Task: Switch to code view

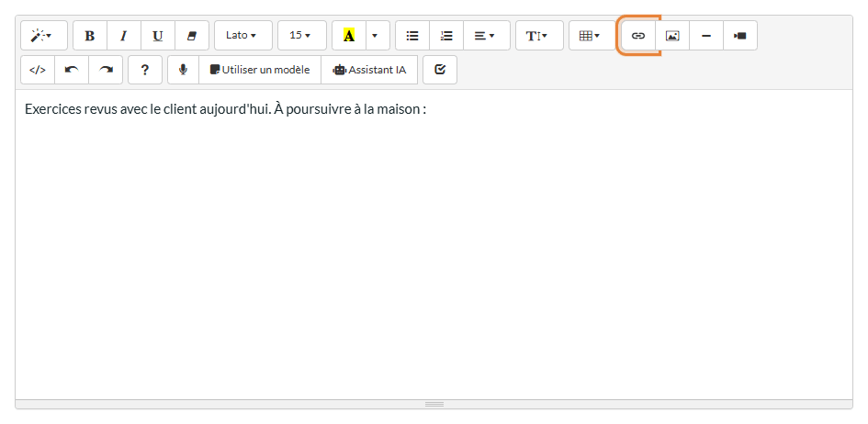Action: 38,70
